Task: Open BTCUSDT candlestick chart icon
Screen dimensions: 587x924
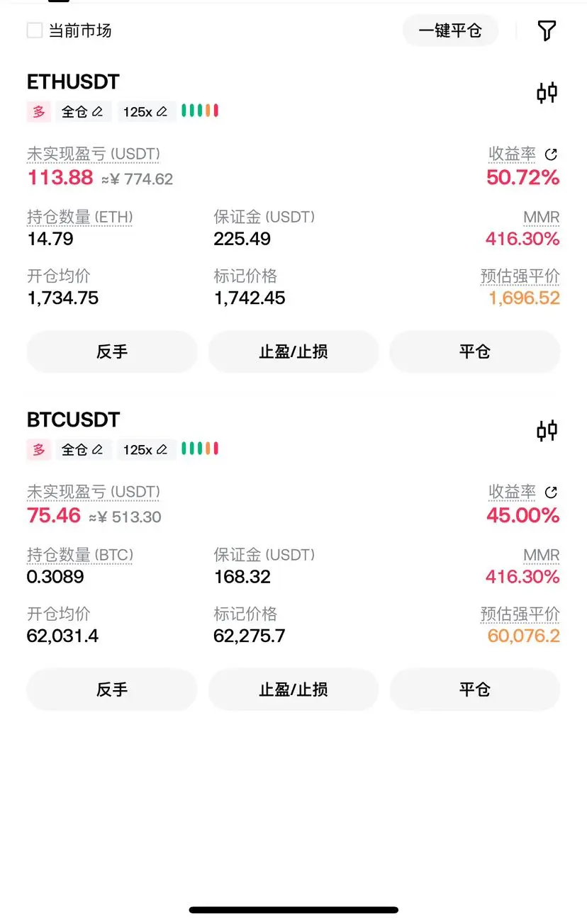Action: [x=547, y=431]
